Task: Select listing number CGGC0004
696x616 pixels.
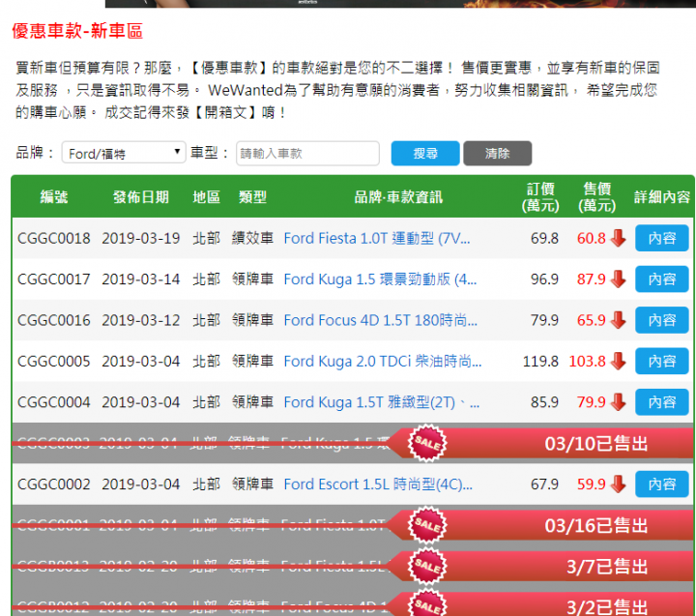Action: [x=54, y=402]
